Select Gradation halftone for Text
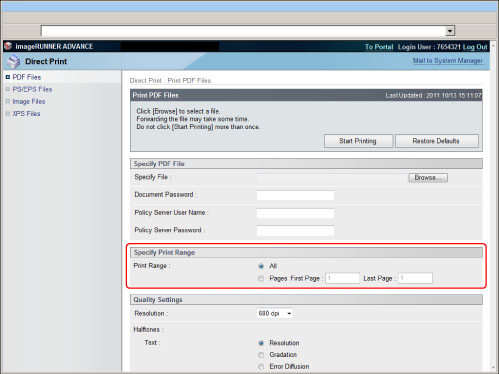499x374 pixels. point(261,355)
